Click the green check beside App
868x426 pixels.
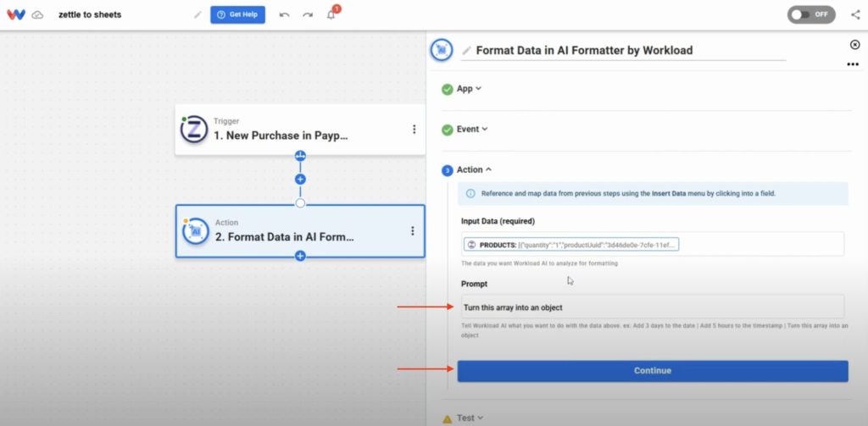pyautogui.click(x=448, y=89)
